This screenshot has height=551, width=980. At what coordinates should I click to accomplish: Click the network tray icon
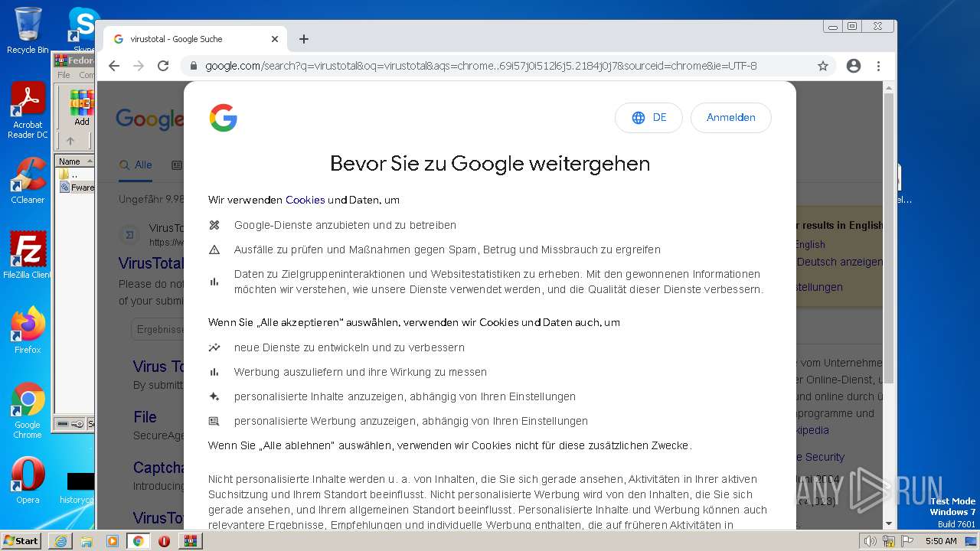click(x=889, y=541)
